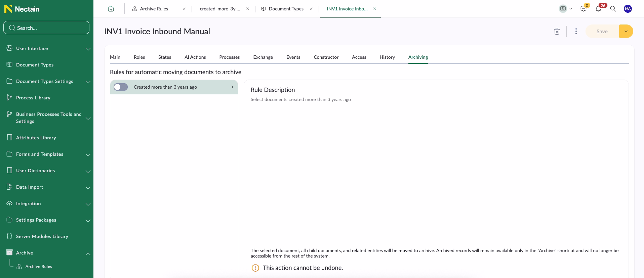Viewport: 644px width, 278px height.
Task: Open Attributes Library in sidebar
Action: [x=36, y=138]
